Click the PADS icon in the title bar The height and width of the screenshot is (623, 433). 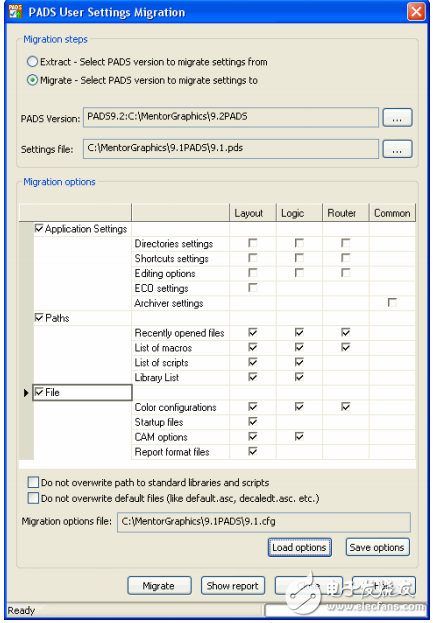(x=15, y=12)
